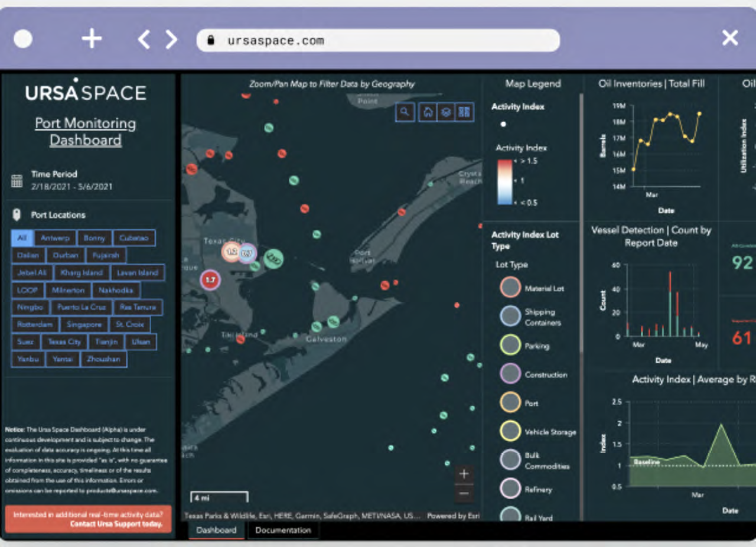756x547 pixels.
Task: Open the Port Monitoring Dashboard link
Action: click(86, 132)
